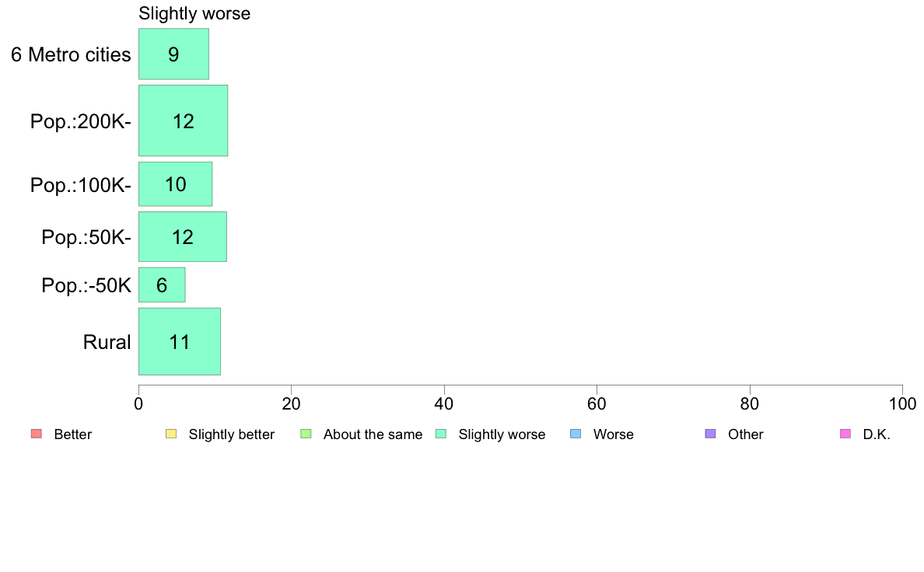Click the 100 tick on the axis

(902, 403)
